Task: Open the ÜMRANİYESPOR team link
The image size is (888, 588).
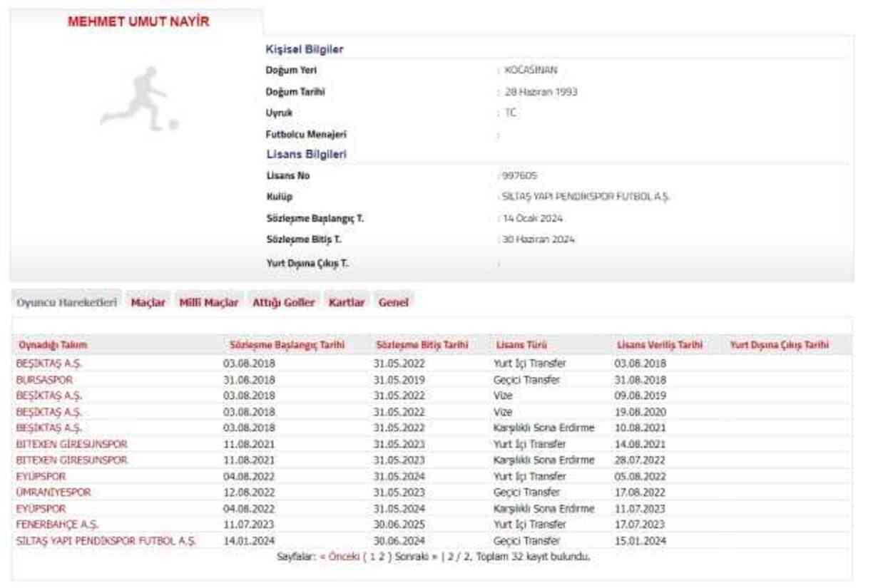Action: (53, 492)
